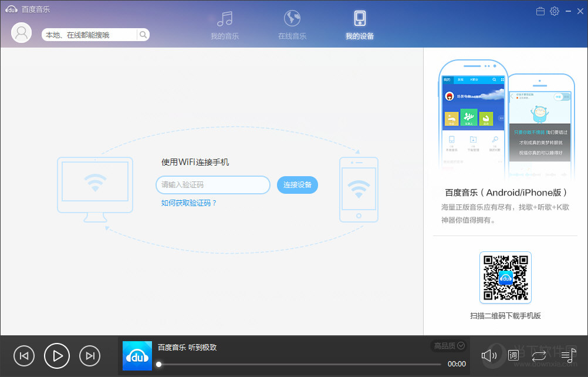Minimize the 百度音乐 window
Image resolution: width=588 pixels, height=377 pixels.
(x=568, y=11)
